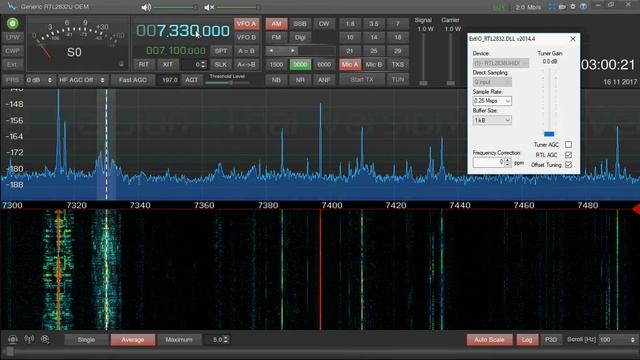
Task: Click the 007.330.000 main frequency display
Action: 182,31
